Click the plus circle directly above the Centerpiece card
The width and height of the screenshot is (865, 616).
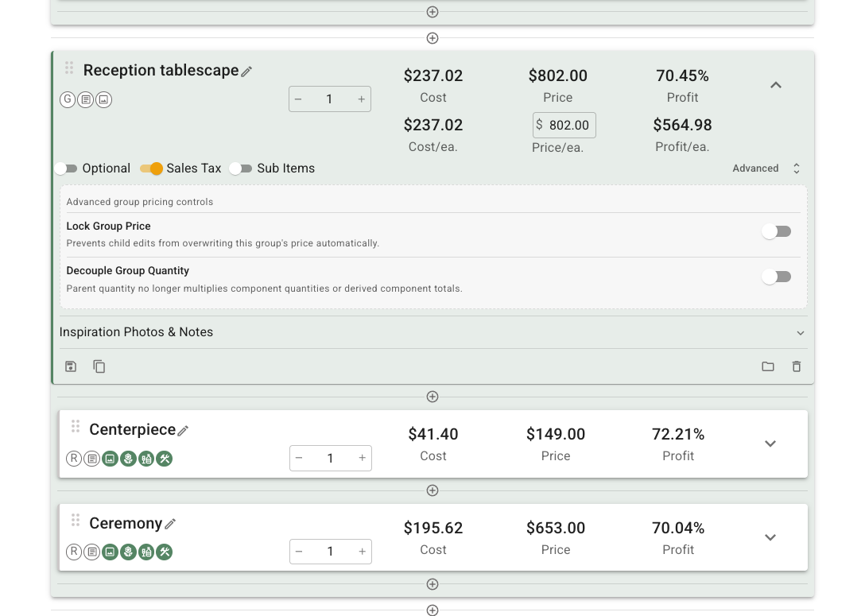click(x=432, y=397)
